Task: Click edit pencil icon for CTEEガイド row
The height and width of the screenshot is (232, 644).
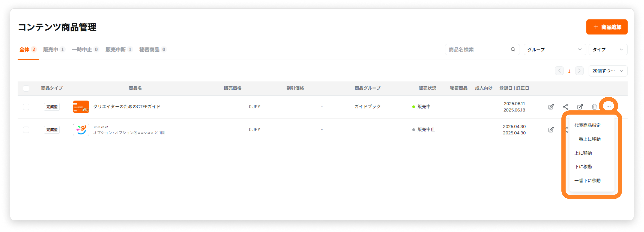Action: click(x=551, y=107)
